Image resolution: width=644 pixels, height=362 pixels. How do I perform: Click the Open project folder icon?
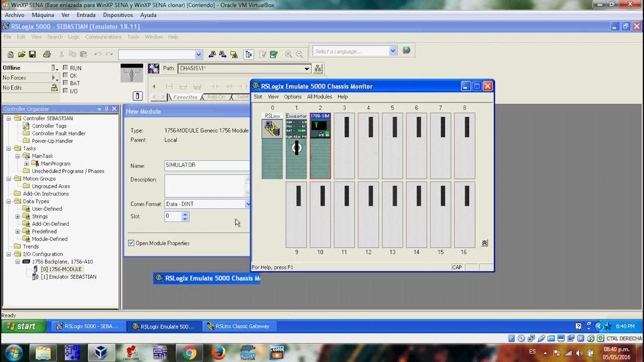pos(21,54)
